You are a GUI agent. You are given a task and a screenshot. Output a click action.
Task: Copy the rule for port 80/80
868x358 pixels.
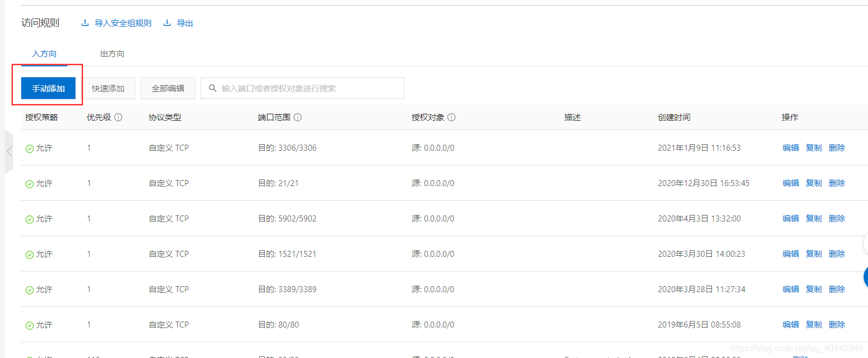coord(814,324)
